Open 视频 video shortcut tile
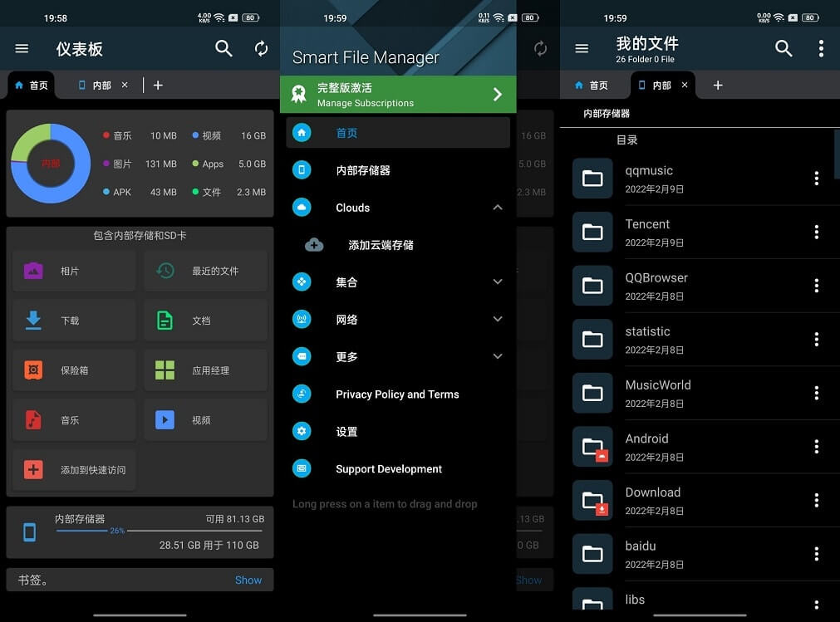This screenshot has height=622, width=840. click(205, 419)
